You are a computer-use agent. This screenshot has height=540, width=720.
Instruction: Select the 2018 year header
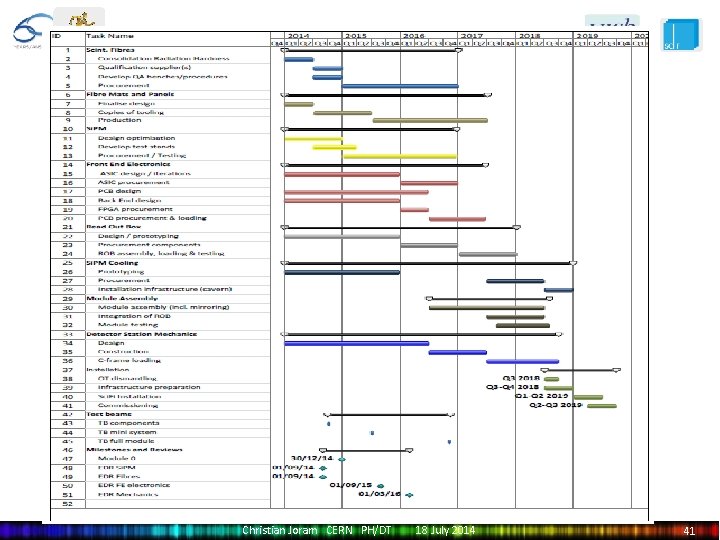coord(529,36)
